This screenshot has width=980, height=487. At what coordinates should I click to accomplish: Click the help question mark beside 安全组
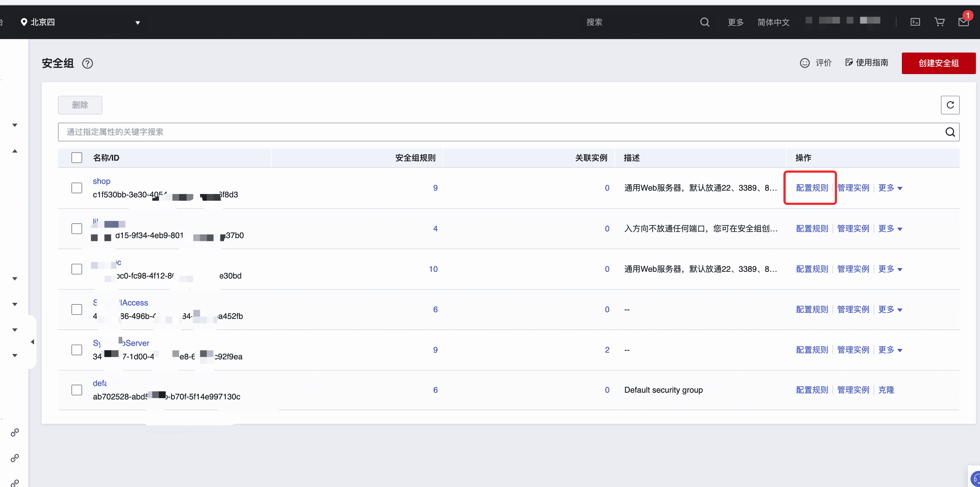(88, 63)
